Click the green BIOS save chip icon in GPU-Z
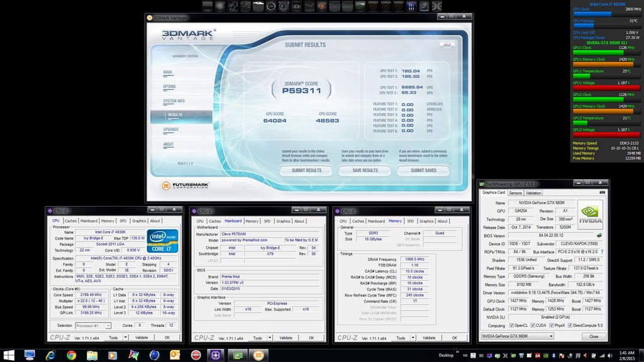Screen dimensions: 644x362 tap(599, 235)
